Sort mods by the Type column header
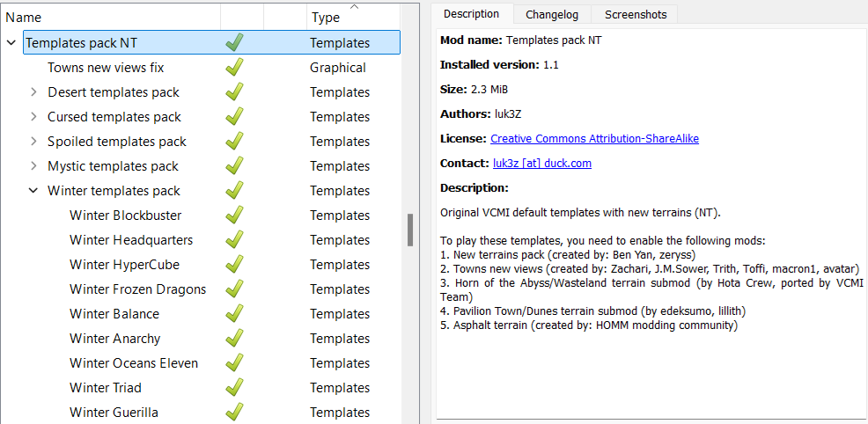The image size is (868, 424). click(326, 18)
